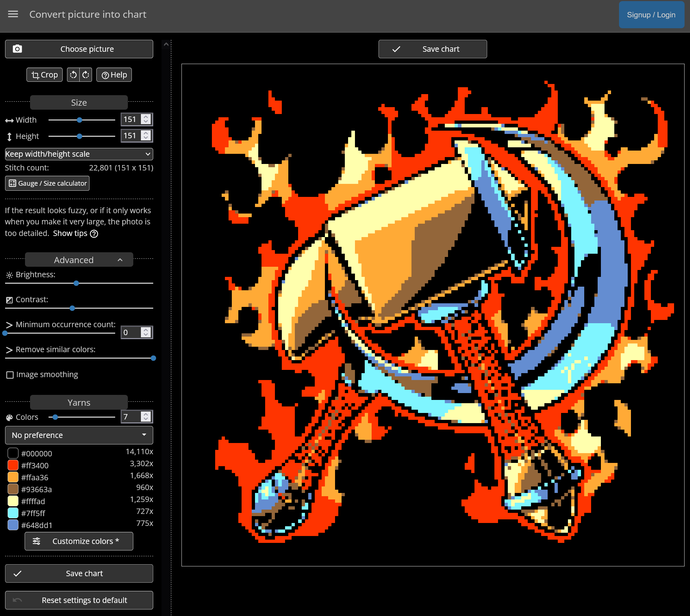Click the #ffffad pale yellow color swatch

[x=13, y=501]
